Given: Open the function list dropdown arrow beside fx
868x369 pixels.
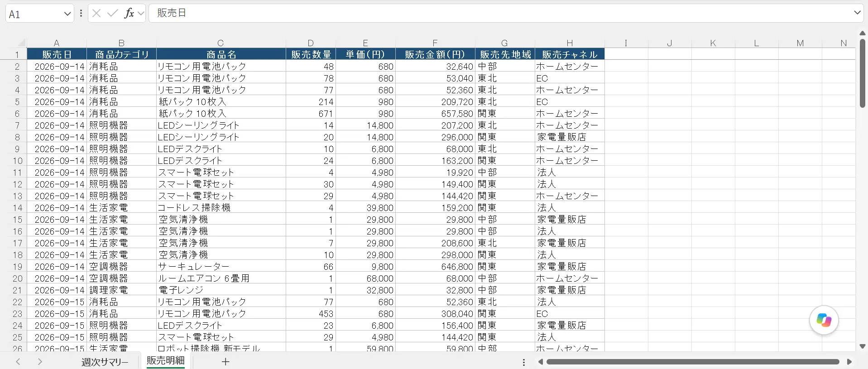Looking at the screenshot, I should point(141,14).
